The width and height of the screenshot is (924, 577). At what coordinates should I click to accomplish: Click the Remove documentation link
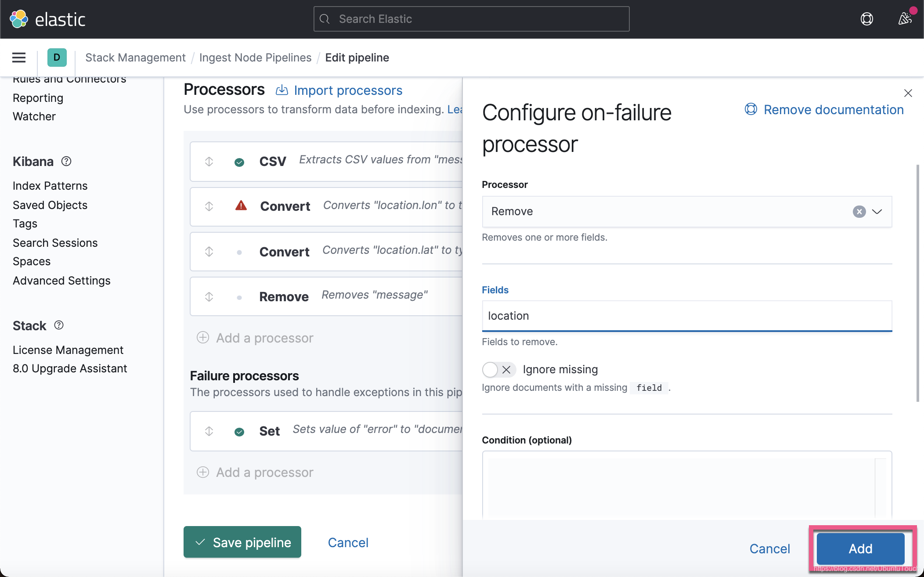click(834, 109)
